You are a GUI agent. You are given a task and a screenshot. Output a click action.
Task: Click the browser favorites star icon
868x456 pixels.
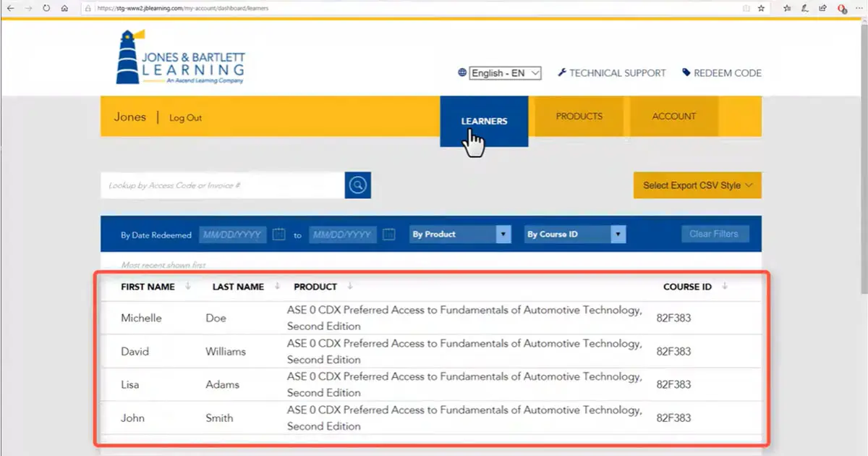(760, 8)
